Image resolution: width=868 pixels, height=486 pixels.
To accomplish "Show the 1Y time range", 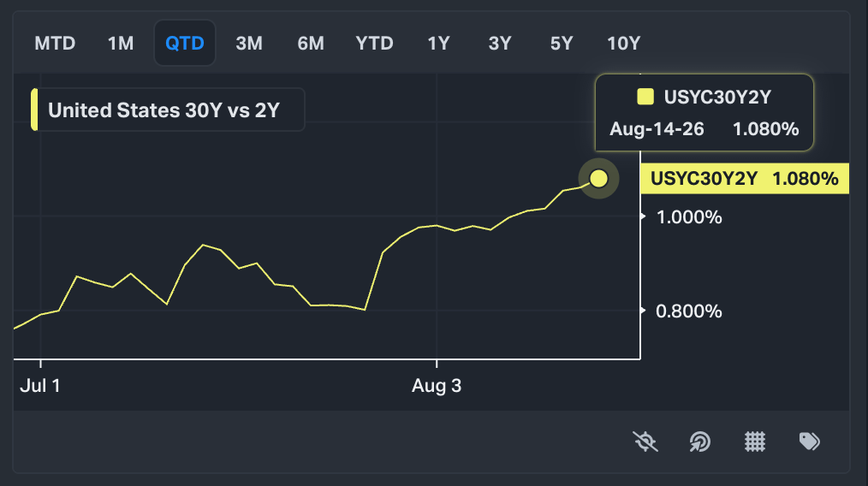I will coord(438,43).
